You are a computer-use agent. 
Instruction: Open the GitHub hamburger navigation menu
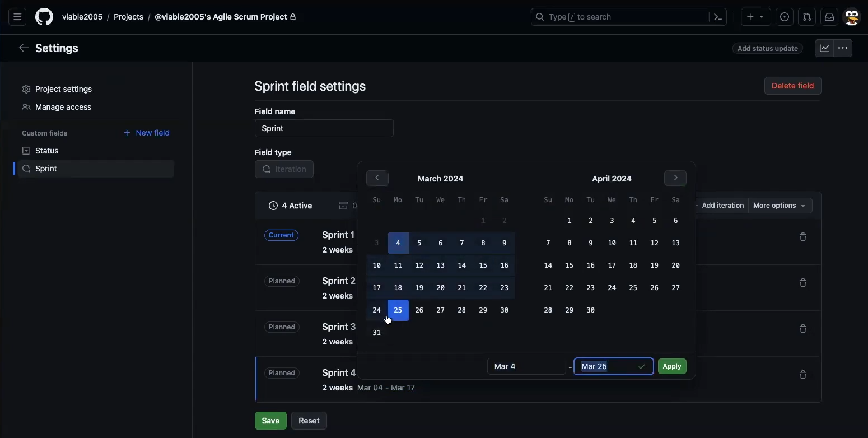point(17,17)
